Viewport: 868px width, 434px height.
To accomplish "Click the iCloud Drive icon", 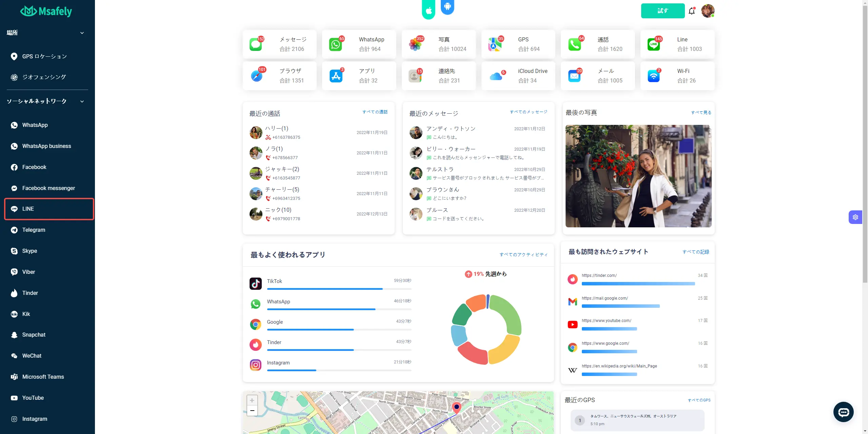I will coord(496,75).
